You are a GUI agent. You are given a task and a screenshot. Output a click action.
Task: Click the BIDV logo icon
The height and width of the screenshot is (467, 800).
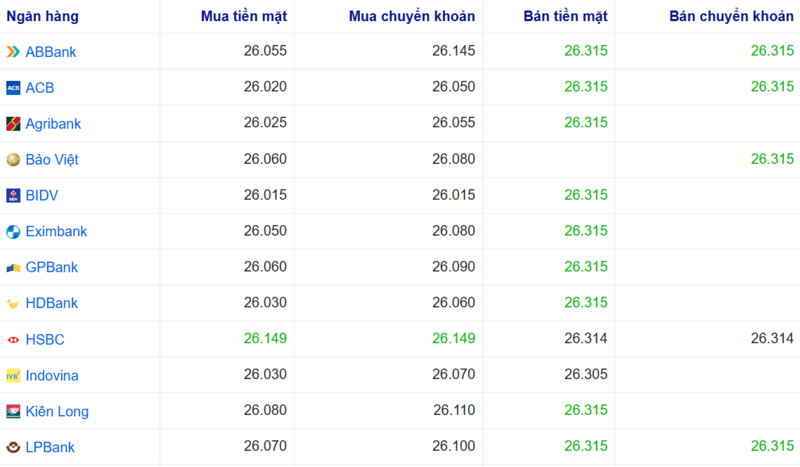pyautogui.click(x=13, y=196)
